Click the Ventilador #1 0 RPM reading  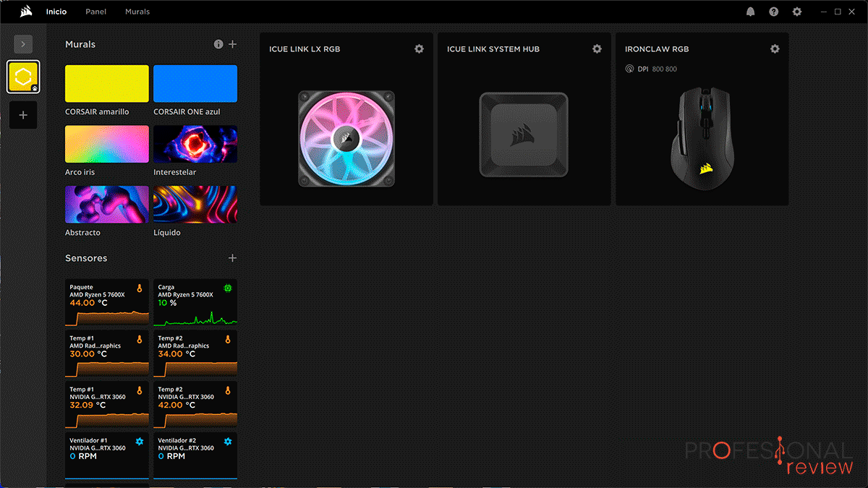click(x=83, y=456)
